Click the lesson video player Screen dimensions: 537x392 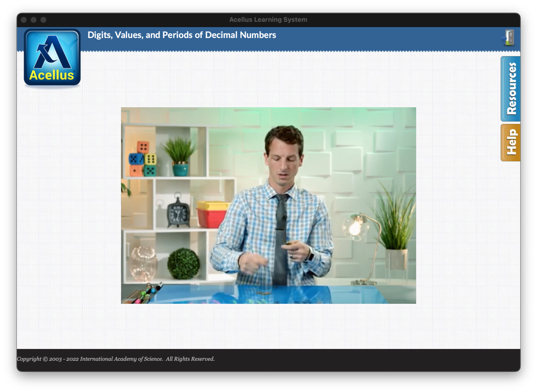pyautogui.click(x=268, y=205)
